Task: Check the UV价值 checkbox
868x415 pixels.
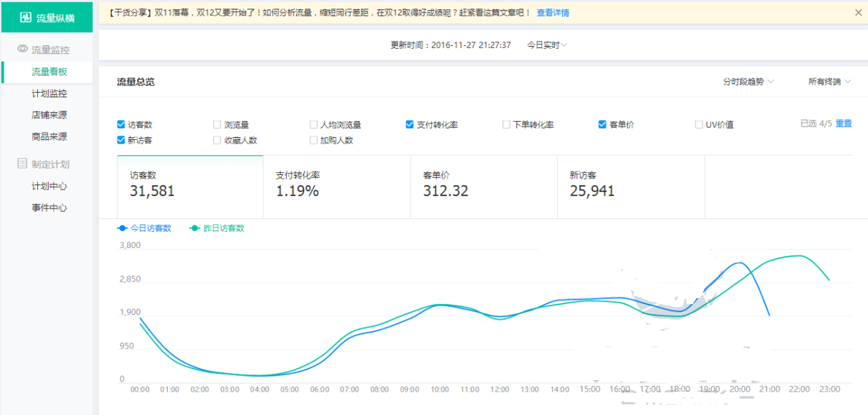Action: pos(699,125)
